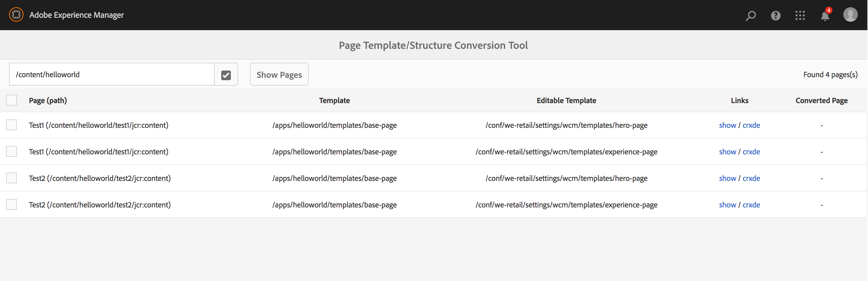
Task: Open crxde link for Test1 experience-page row
Action: (x=751, y=152)
